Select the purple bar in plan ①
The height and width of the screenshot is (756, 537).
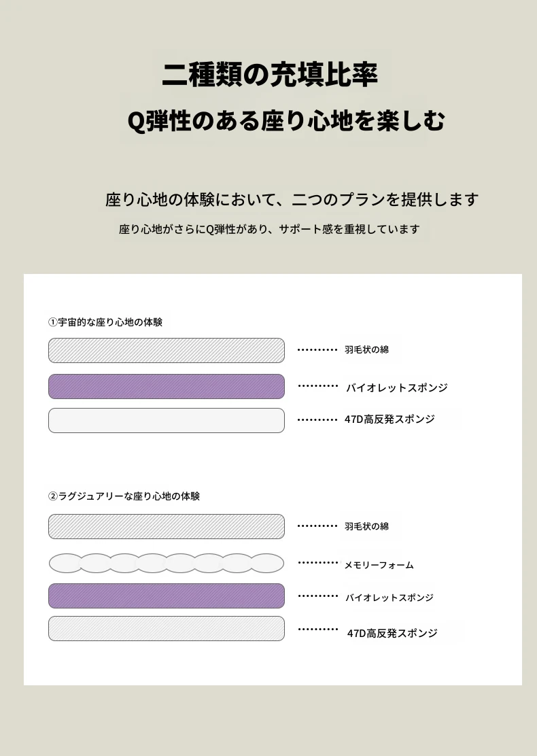tap(167, 386)
